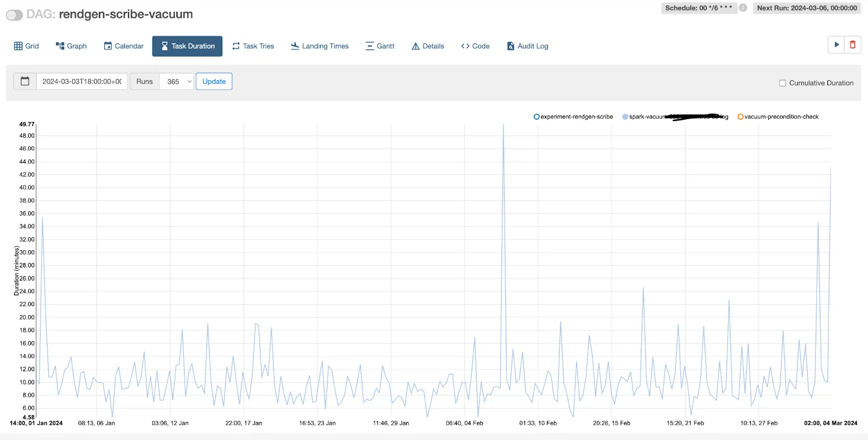This screenshot has height=440, width=868.
Task: Expand the Runs count dropdown
Action: click(177, 81)
